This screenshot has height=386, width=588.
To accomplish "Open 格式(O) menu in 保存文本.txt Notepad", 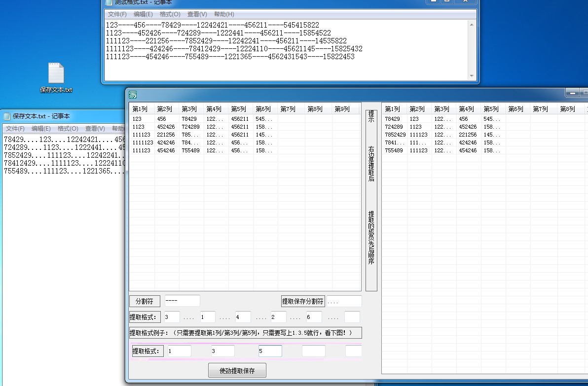I will click(68, 129).
